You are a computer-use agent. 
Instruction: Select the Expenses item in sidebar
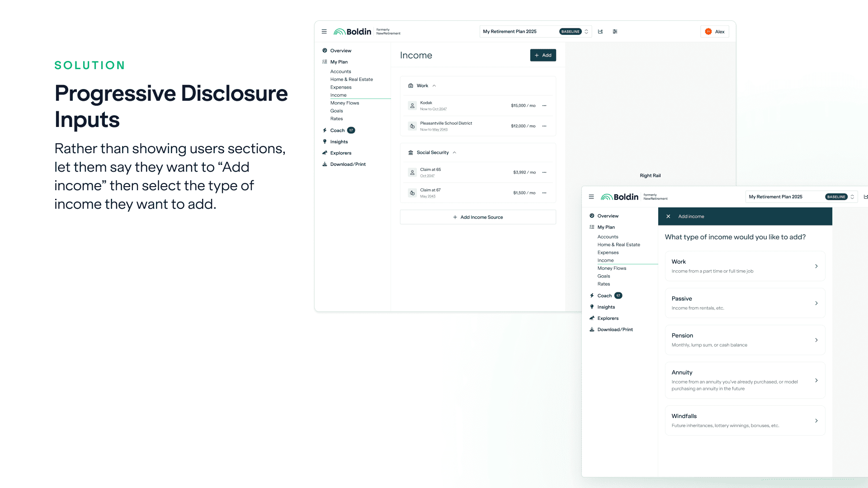[x=341, y=87]
